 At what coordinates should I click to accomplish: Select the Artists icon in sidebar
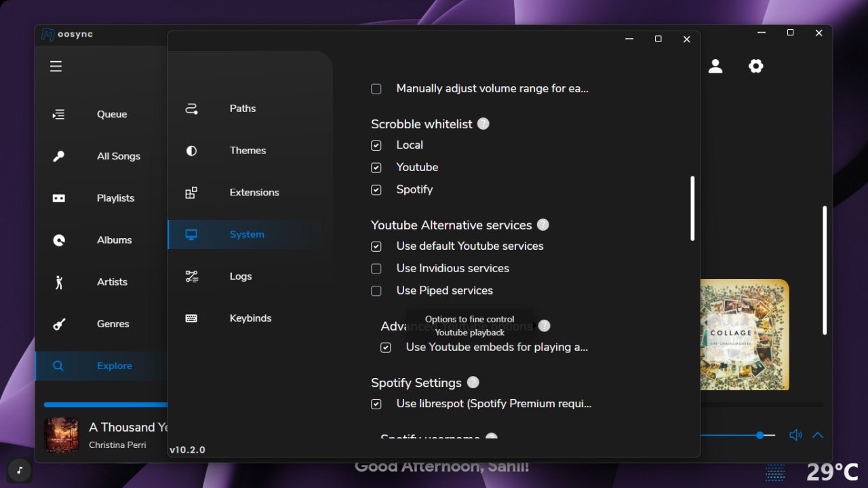point(59,282)
